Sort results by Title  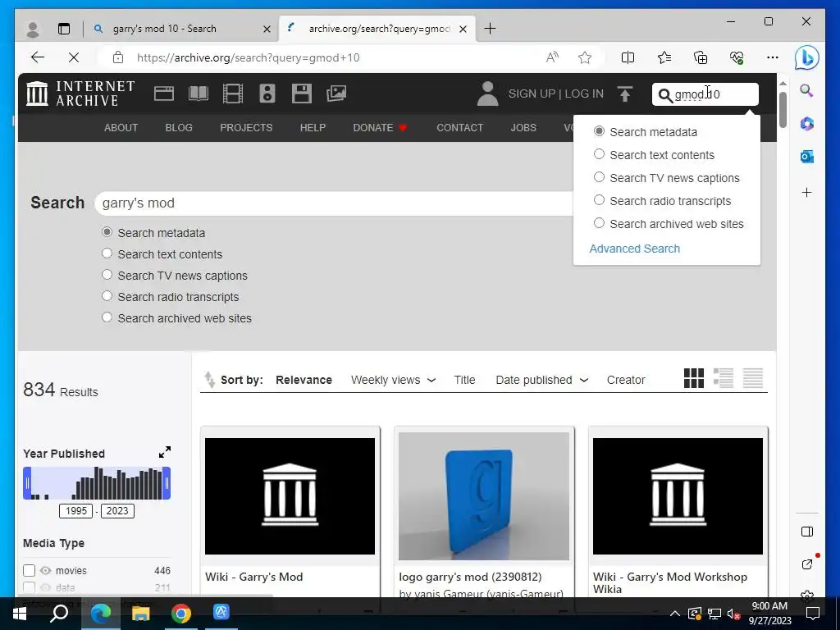[464, 380]
